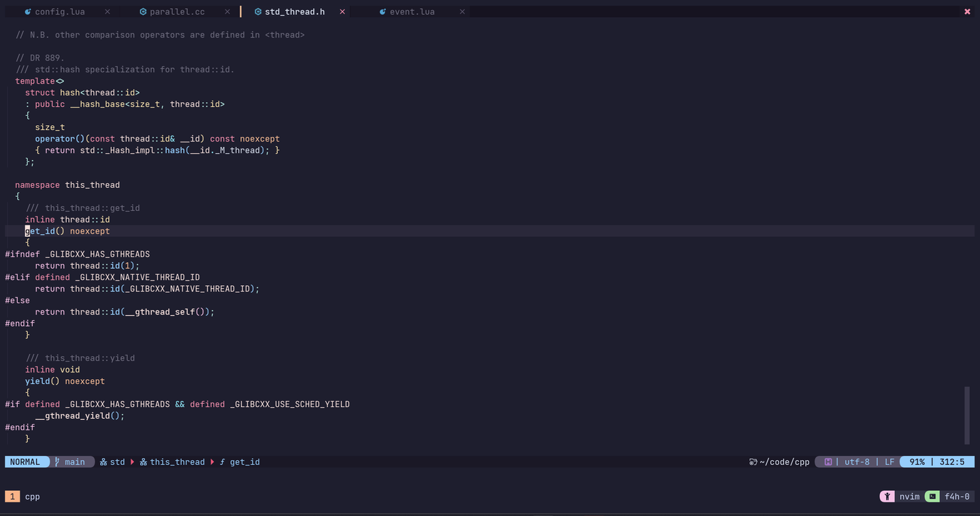Click the namespace icon before this_thread breadcrumb
The height and width of the screenshot is (516, 980).
[x=144, y=462]
